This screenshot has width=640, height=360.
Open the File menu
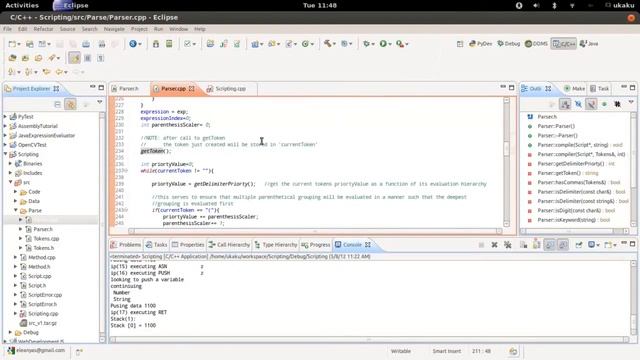pyautogui.click(x=7, y=29)
